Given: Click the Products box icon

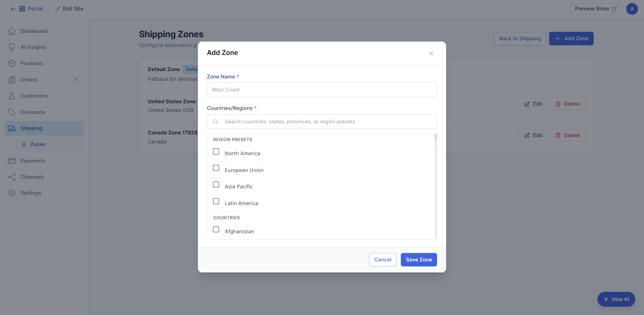Looking at the screenshot, I should click(x=12, y=63).
